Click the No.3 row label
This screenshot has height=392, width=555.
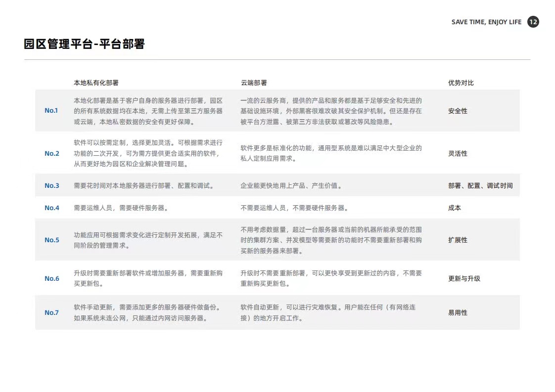[51, 185]
